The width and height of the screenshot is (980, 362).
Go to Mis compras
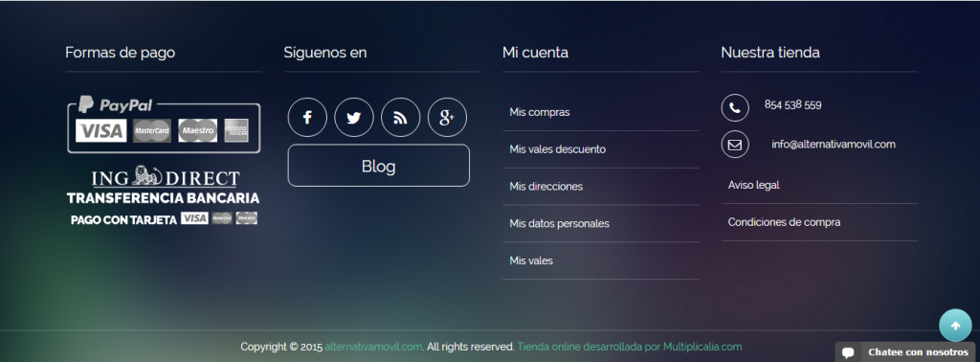click(x=540, y=113)
